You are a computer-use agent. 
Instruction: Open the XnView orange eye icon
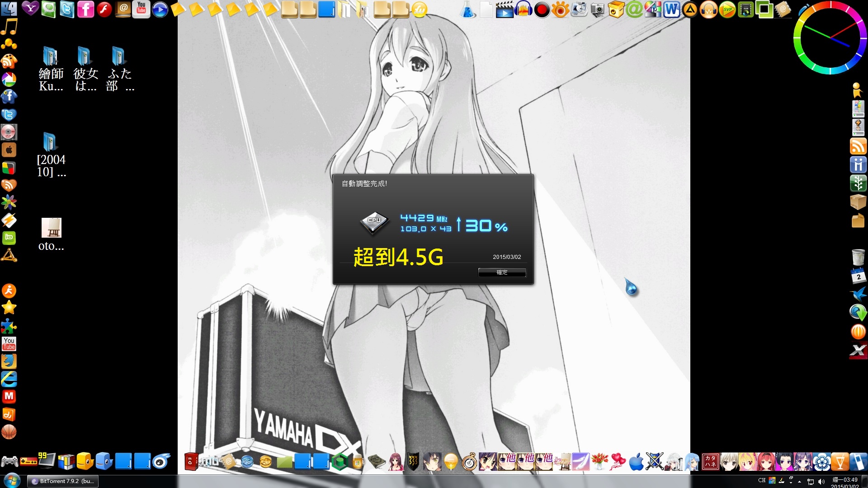560,9
